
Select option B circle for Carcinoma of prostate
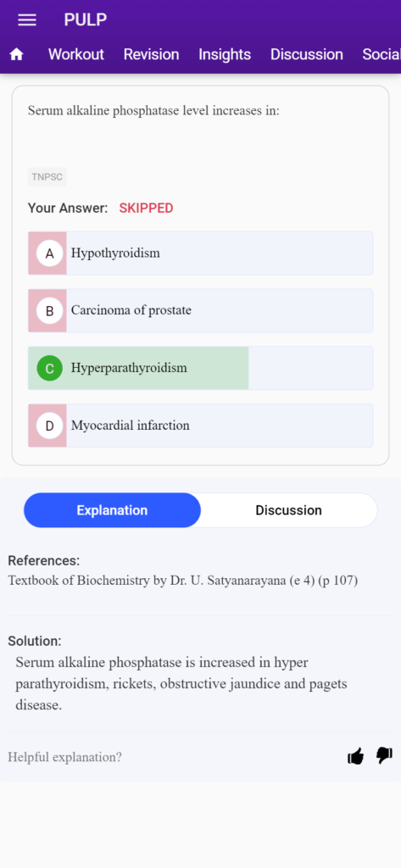click(49, 311)
